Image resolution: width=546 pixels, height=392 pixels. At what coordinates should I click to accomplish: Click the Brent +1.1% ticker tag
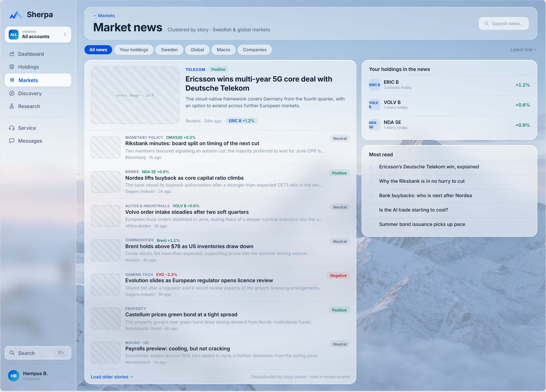tap(168, 240)
